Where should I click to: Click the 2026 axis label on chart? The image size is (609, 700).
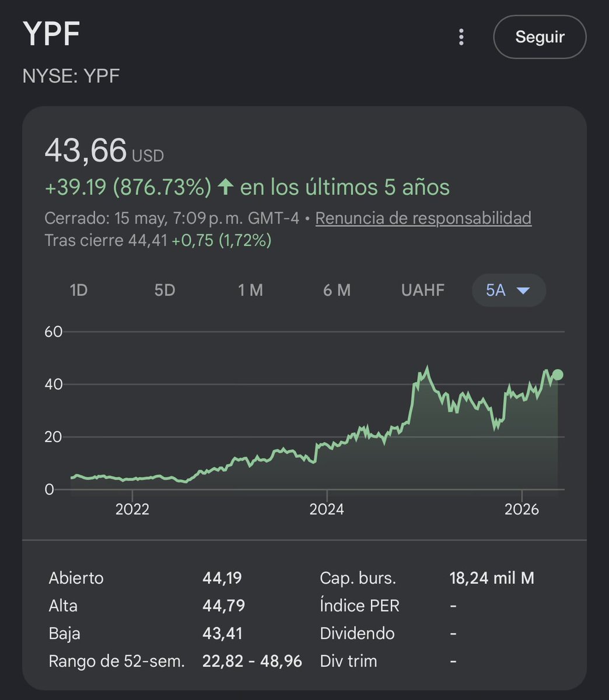tap(521, 509)
